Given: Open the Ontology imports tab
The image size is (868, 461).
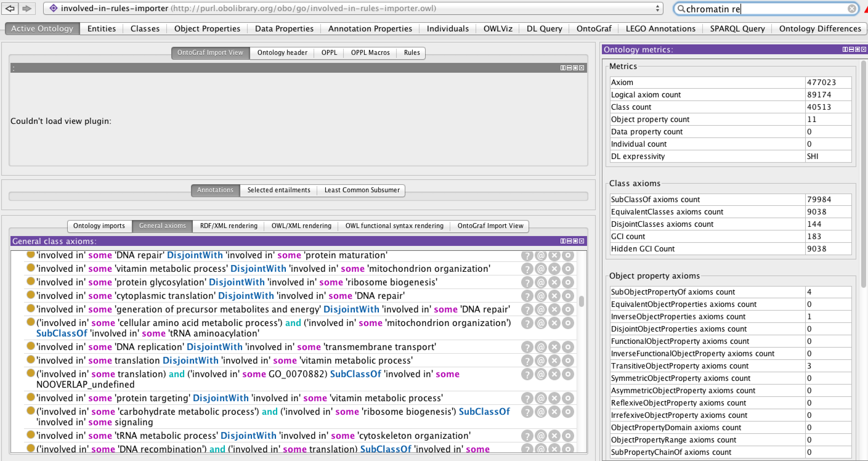Looking at the screenshot, I should 99,226.
